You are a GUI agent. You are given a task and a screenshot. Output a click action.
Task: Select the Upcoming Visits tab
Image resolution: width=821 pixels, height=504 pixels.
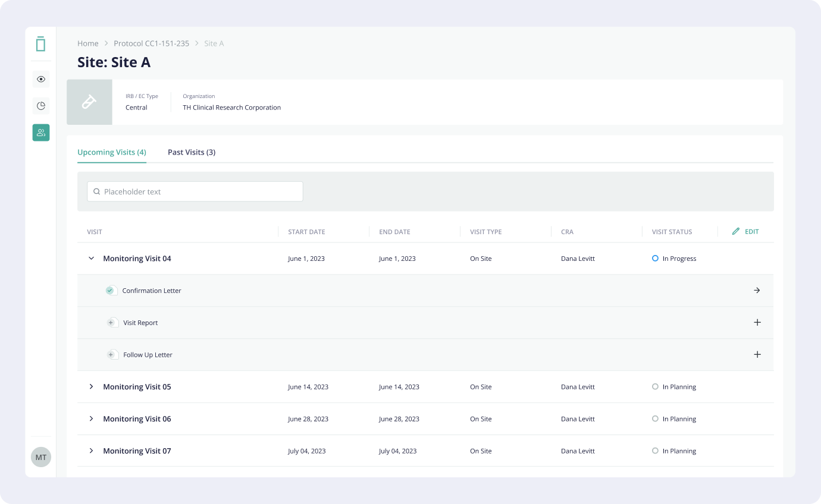pos(112,152)
